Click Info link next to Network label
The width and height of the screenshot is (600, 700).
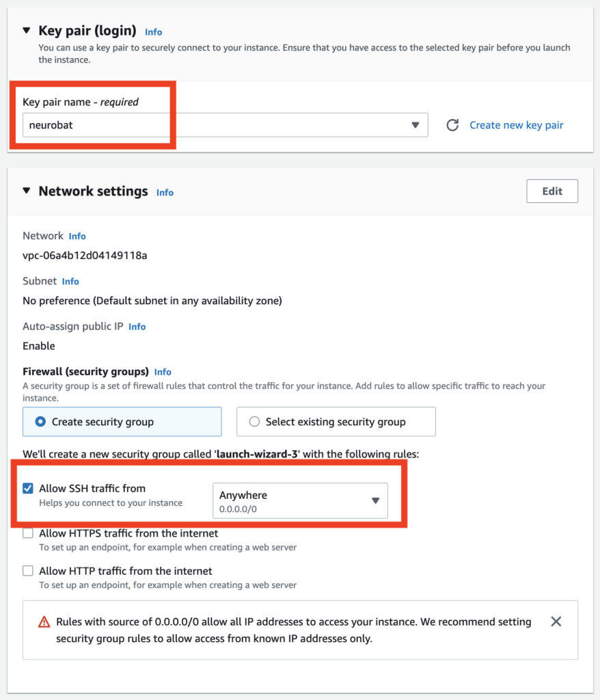[77, 236]
